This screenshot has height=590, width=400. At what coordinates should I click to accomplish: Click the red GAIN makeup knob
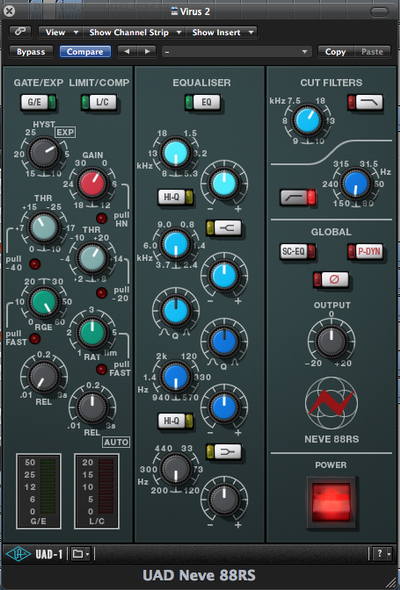(x=93, y=183)
